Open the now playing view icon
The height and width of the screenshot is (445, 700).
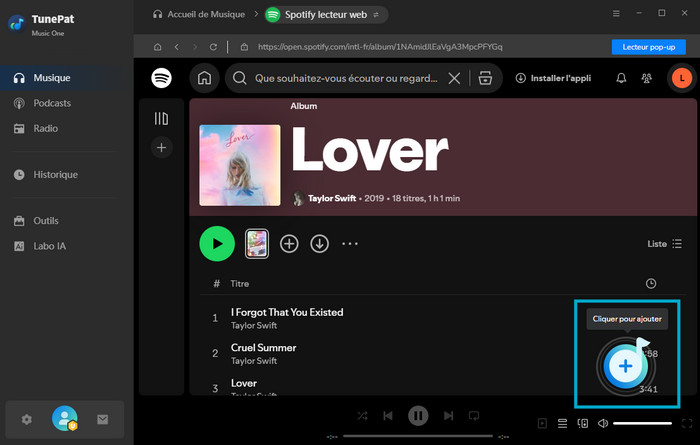pos(542,423)
